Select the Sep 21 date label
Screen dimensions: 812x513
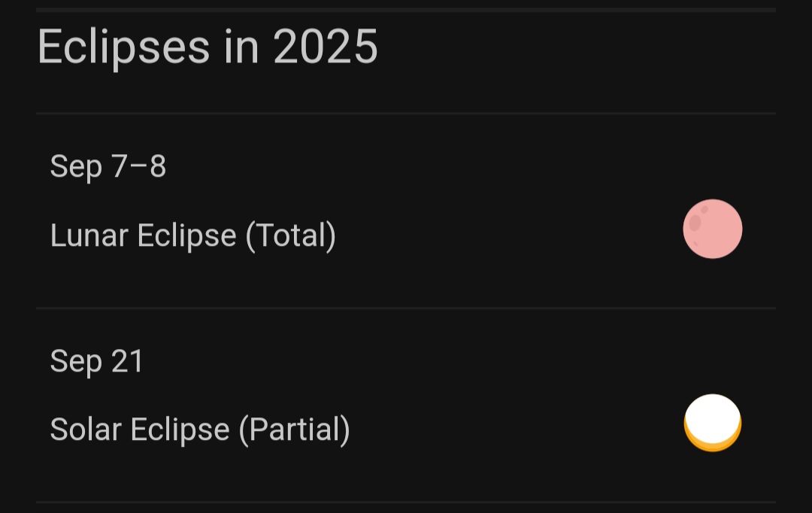[97, 360]
